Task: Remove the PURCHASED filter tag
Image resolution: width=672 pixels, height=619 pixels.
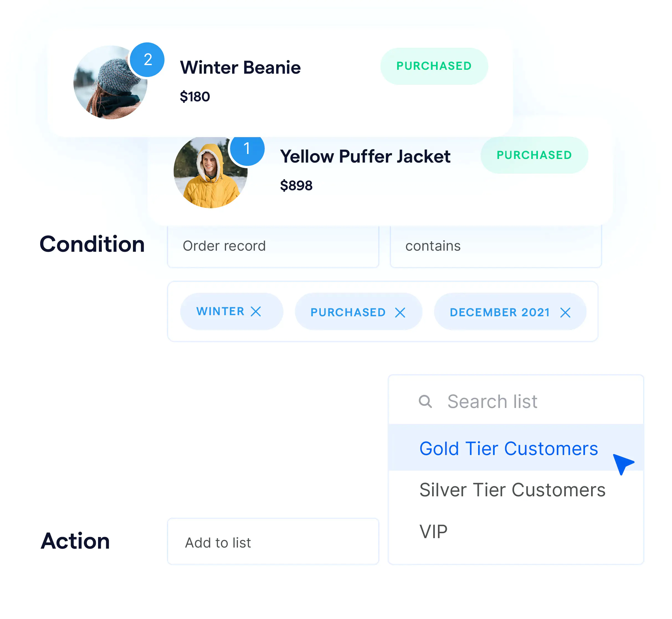Action: (400, 311)
